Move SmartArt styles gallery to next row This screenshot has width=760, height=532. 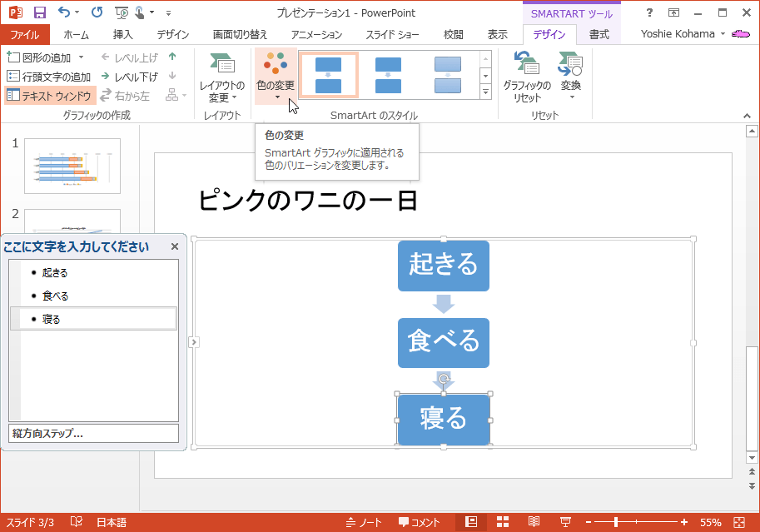coord(485,76)
